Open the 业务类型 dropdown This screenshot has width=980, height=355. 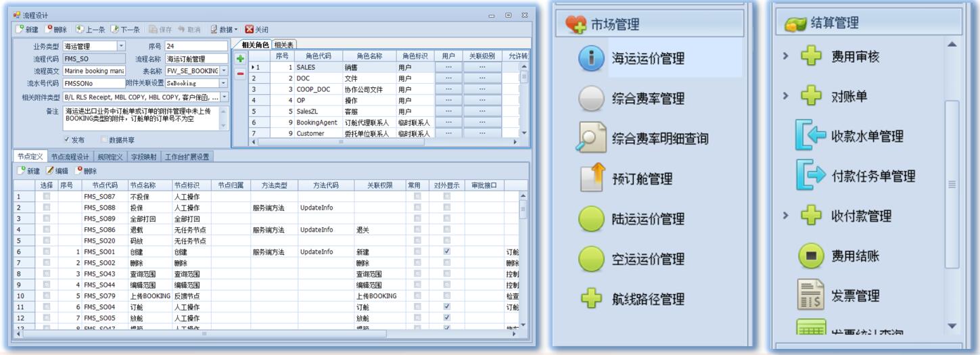point(122,47)
